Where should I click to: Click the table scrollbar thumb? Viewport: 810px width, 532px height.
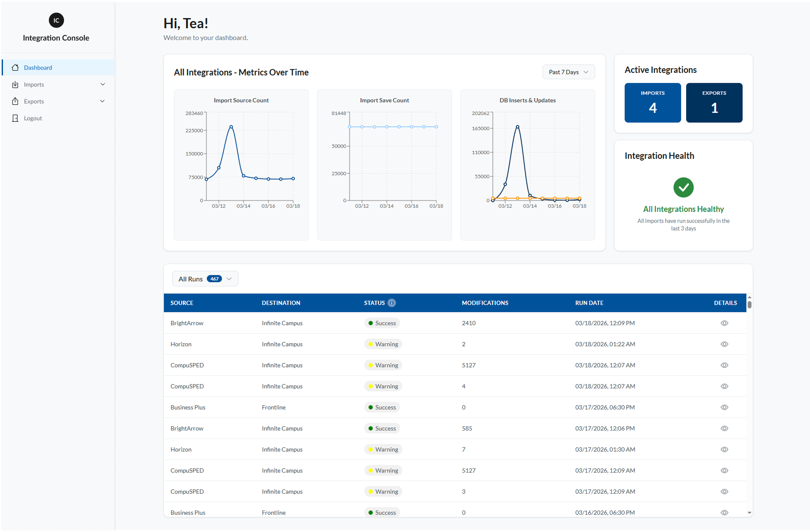tap(749, 305)
